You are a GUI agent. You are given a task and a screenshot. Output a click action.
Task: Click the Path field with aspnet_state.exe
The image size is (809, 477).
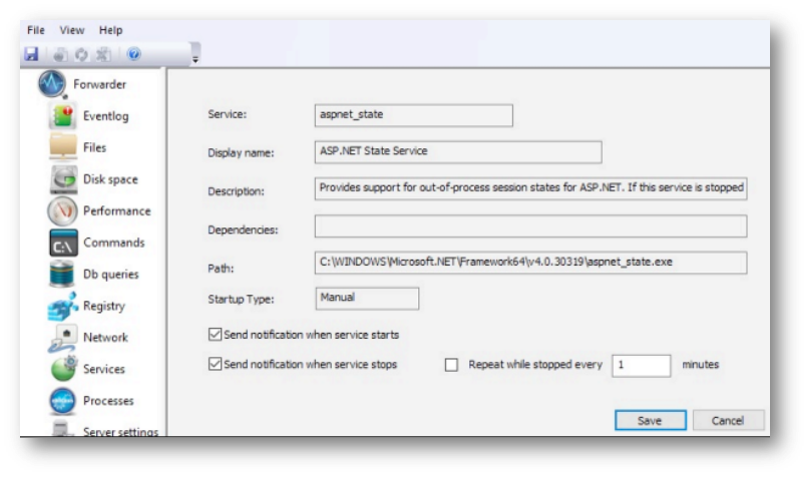531,262
